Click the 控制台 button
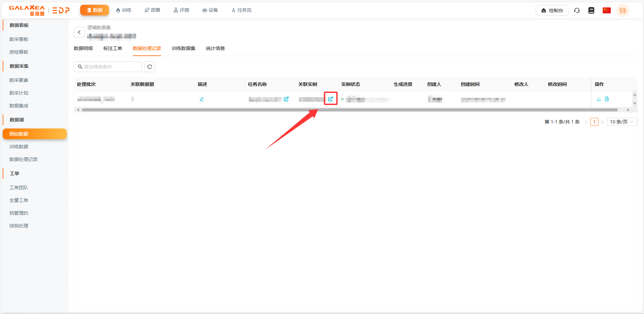Image resolution: width=644 pixels, height=314 pixels. [x=552, y=10]
